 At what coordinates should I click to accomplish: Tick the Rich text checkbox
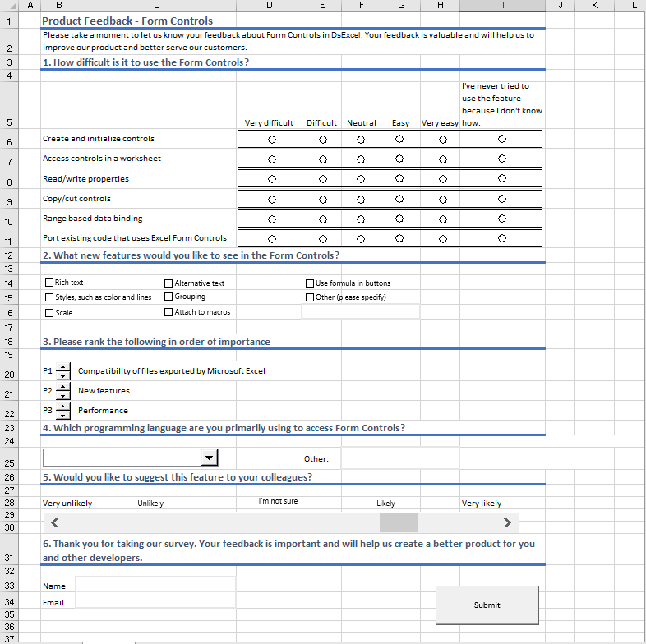pos(49,283)
